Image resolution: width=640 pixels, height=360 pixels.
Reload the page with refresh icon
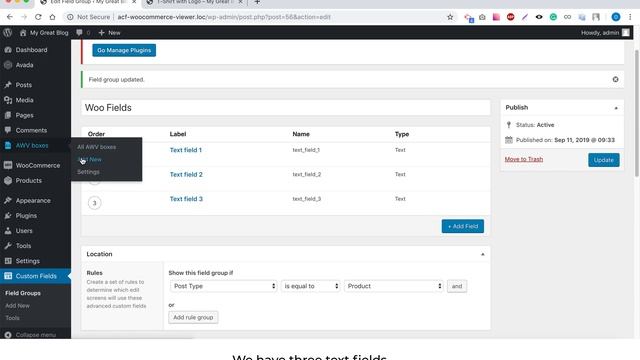(x=38, y=17)
